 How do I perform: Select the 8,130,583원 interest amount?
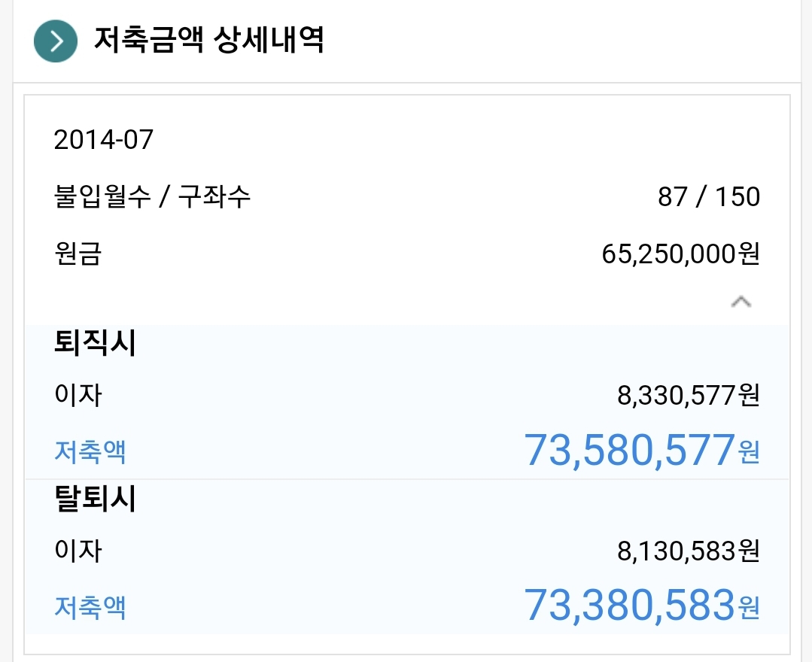[x=688, y=551]
